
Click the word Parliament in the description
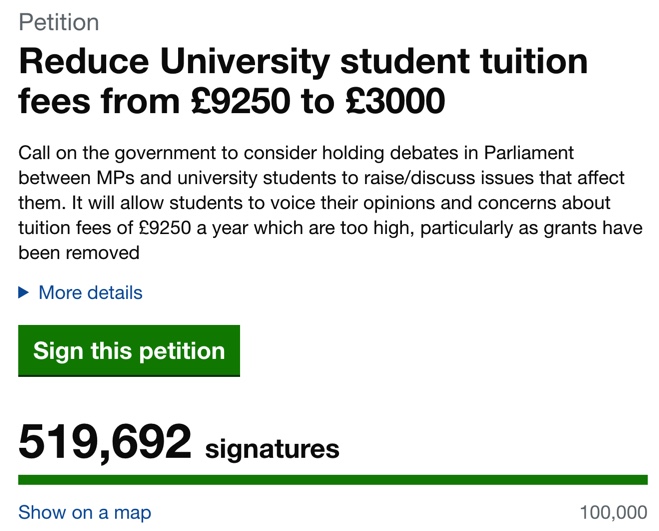click(529, 153)
